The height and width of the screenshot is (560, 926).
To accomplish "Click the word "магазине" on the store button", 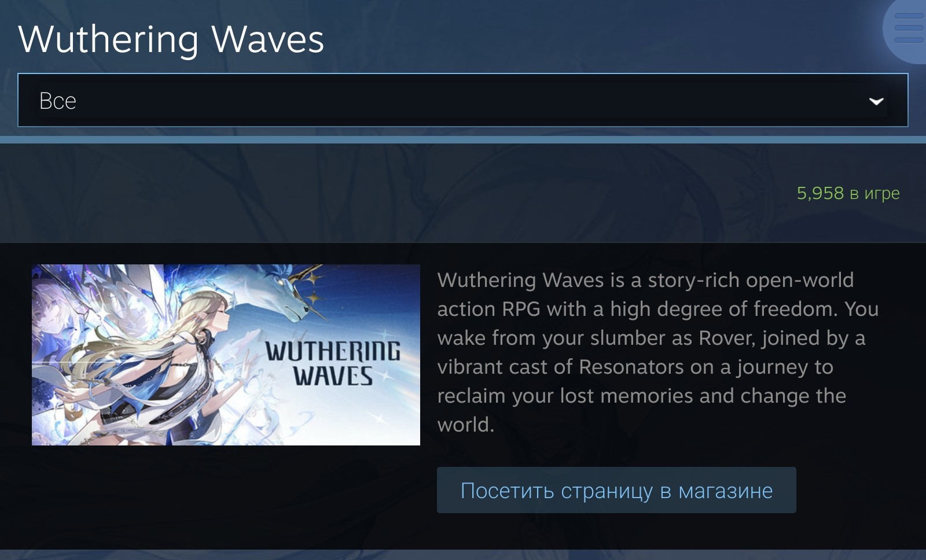I will point(725,491).
